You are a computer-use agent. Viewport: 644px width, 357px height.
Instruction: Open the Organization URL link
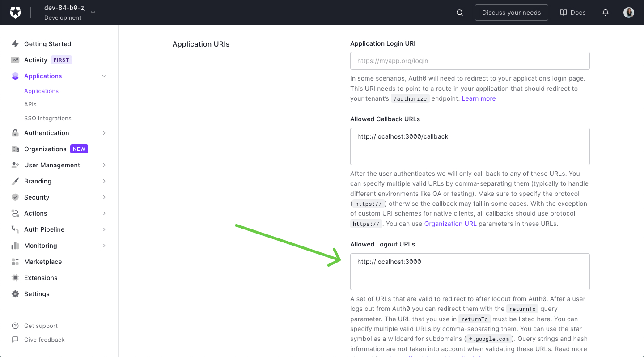pyautogui.click(x=450, y=223)
